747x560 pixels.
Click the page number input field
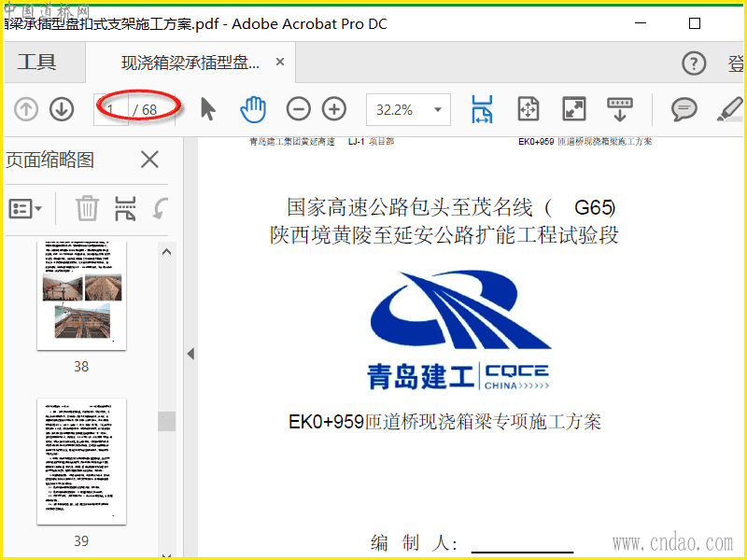click(x=111, y=110)
